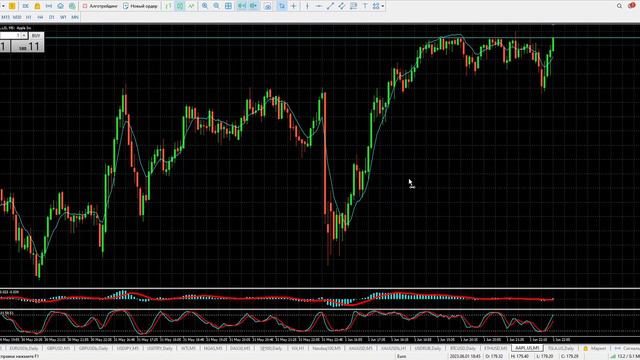The width and height of the screenshot is (640, 360).
Task: Take a chart screenshot with camera icon
Action: [x=268, y=6]
